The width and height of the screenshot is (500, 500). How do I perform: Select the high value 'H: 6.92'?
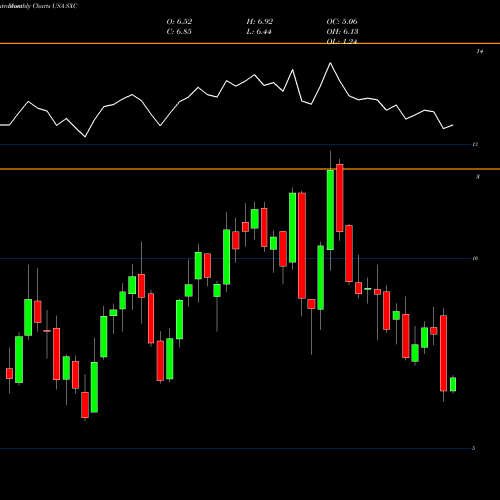click(x=260, y=22)
